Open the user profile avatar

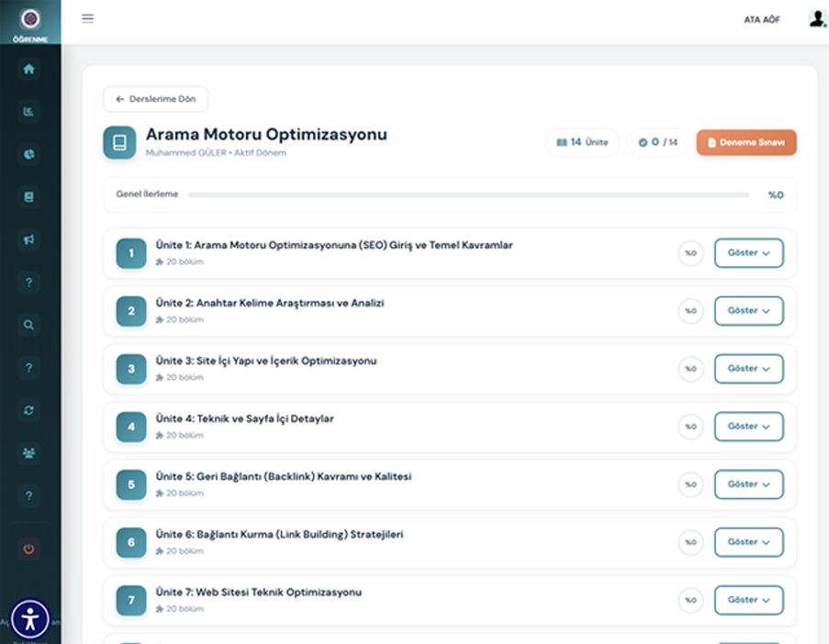(x=815, y=19)
